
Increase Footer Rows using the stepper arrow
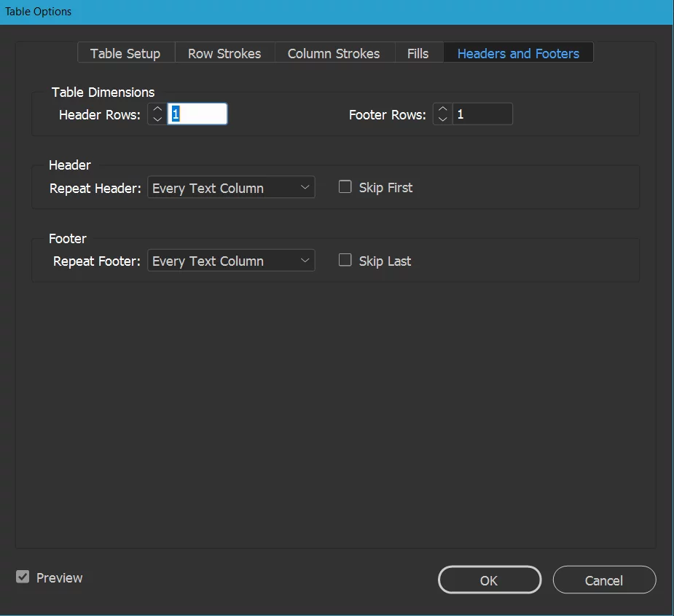tap(442, 109)
